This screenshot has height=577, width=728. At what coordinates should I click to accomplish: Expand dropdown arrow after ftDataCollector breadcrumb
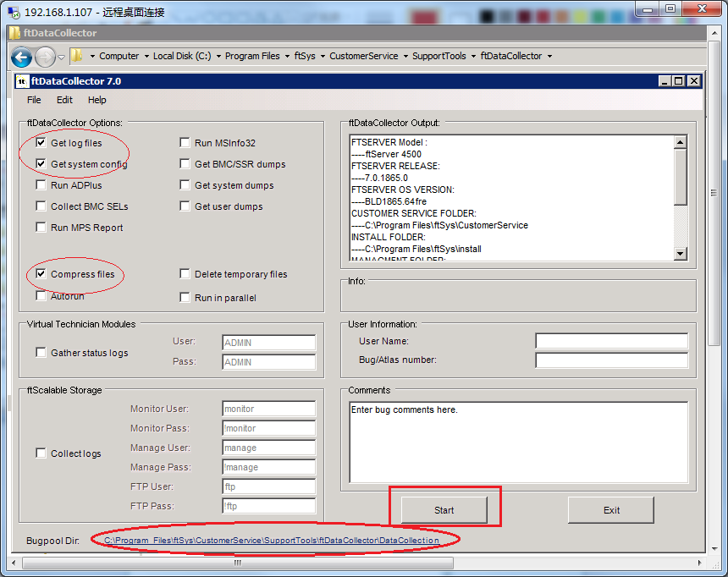[549, 56]
